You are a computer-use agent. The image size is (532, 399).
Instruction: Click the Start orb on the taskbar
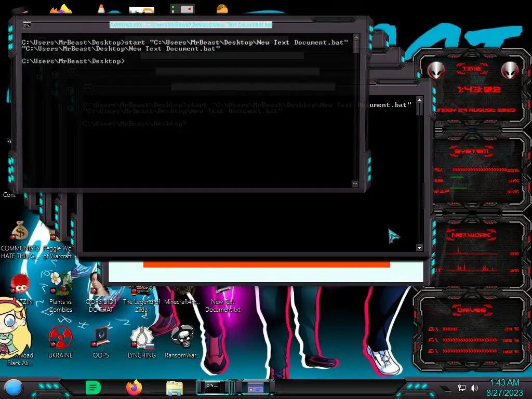point(14,388)
